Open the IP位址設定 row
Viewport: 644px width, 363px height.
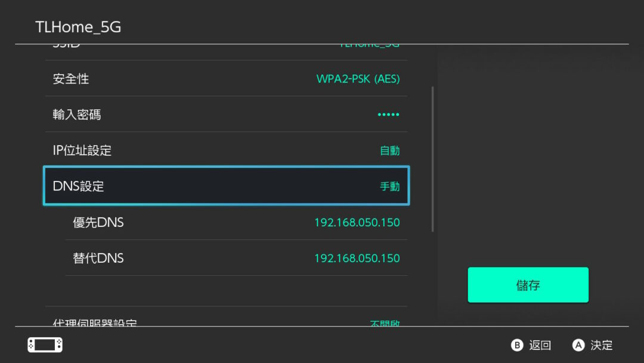click(227, 150)
